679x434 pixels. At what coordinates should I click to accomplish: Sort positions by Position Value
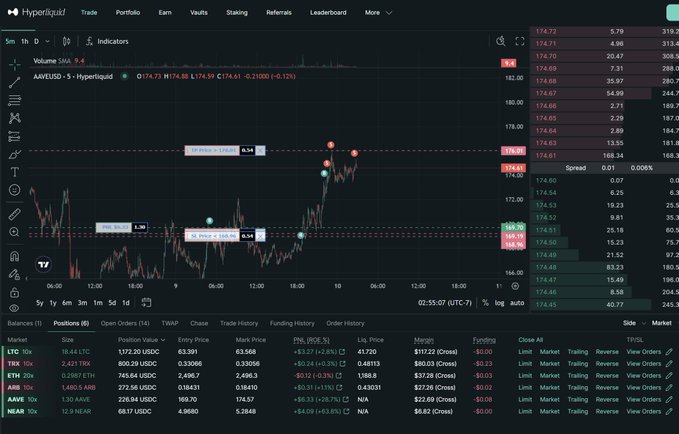[x=141, y=340]
